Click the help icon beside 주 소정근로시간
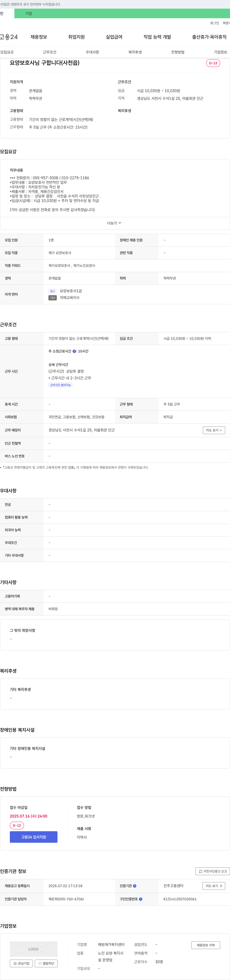This screenshot has width=230, height=980. tap(74, 351)
